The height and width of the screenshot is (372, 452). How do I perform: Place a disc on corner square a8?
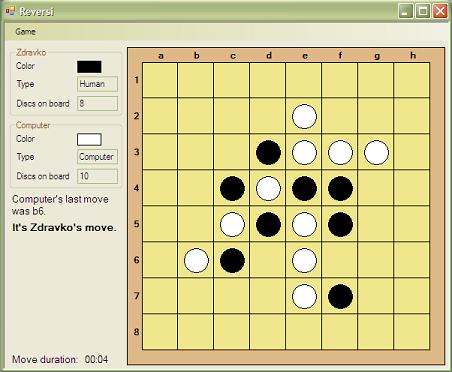tap(160, 332)
